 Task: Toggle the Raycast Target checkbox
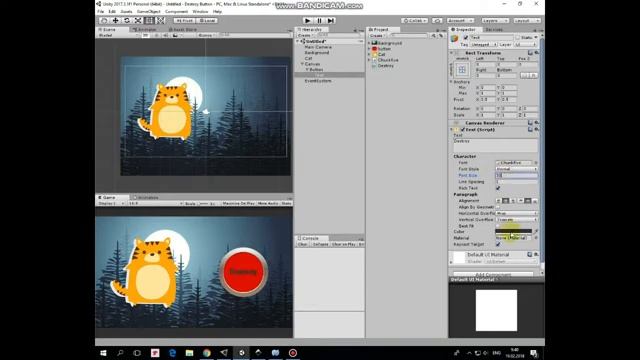[498, 244]
